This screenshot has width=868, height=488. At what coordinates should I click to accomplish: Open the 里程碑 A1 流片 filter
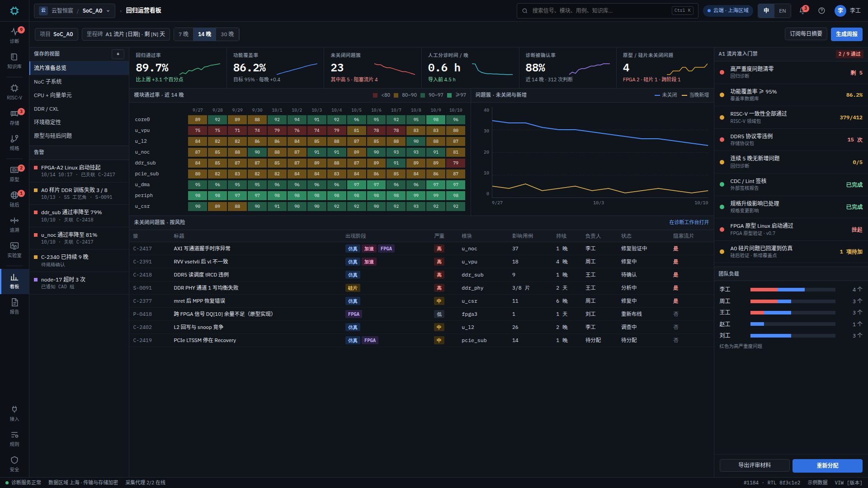126,34
